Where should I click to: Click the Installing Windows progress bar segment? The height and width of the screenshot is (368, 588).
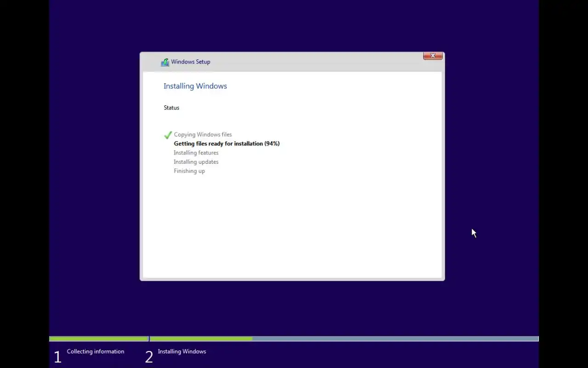pos(344,339)
